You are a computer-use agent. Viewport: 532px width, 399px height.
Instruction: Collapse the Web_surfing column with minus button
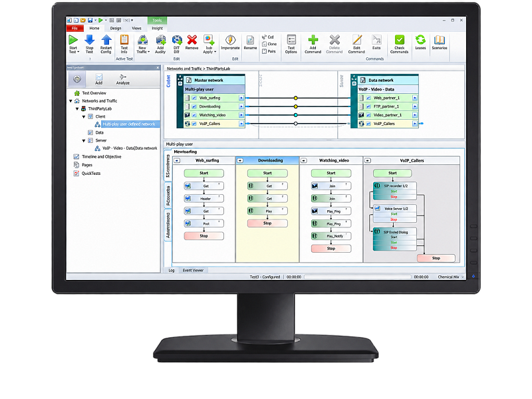177,160
